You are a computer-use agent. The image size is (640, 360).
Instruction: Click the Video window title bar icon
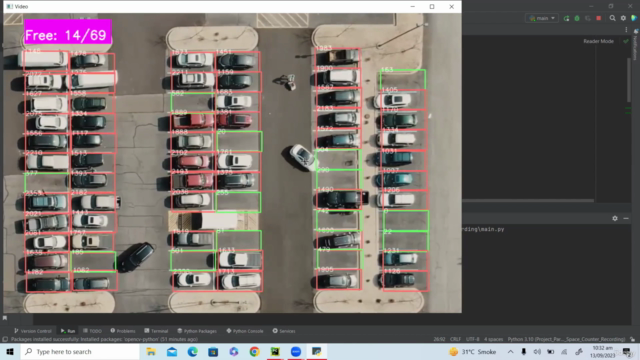point(9,7)
